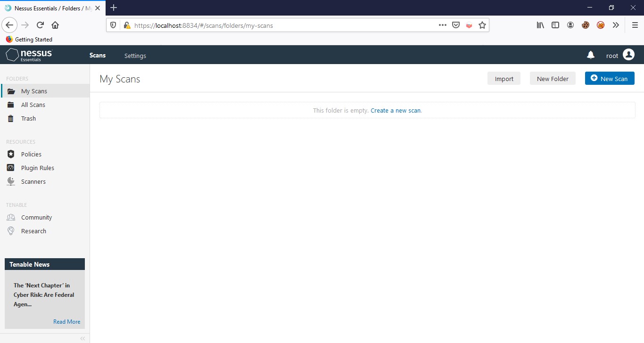Click the My Scans open folder icon
The width and height of the screenshot is (644, 343).
[11, 91]
